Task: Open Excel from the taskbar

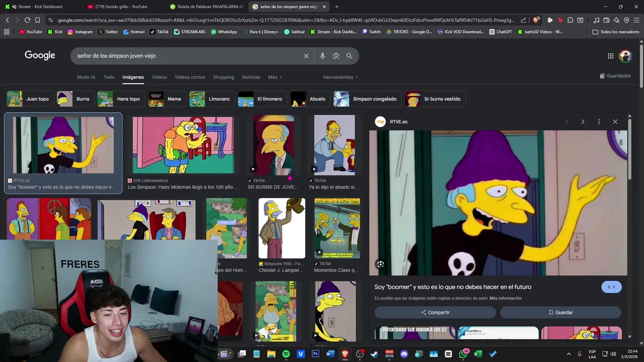Action: (477, 354)
